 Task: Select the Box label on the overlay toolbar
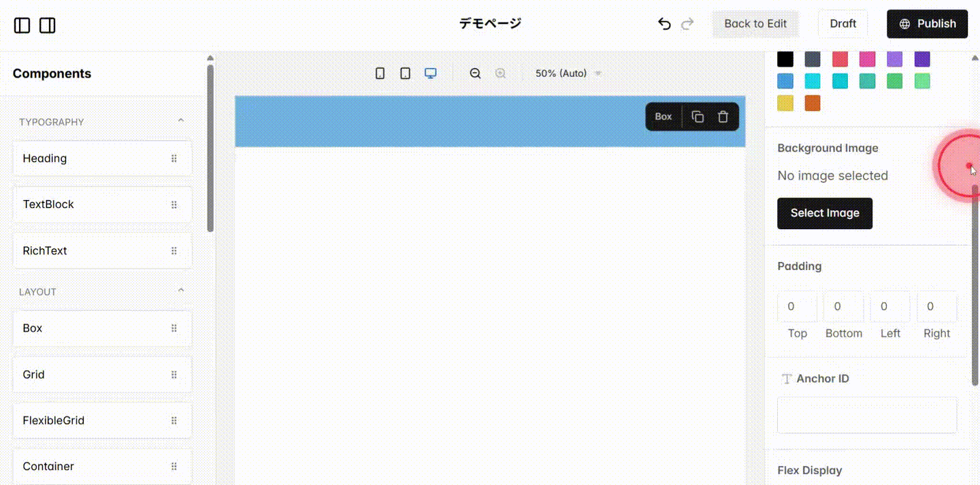[663, 116]
